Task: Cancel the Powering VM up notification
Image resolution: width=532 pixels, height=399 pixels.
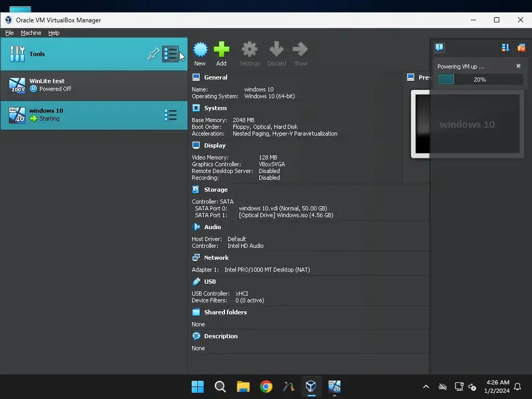Action: tap(518, 66)
